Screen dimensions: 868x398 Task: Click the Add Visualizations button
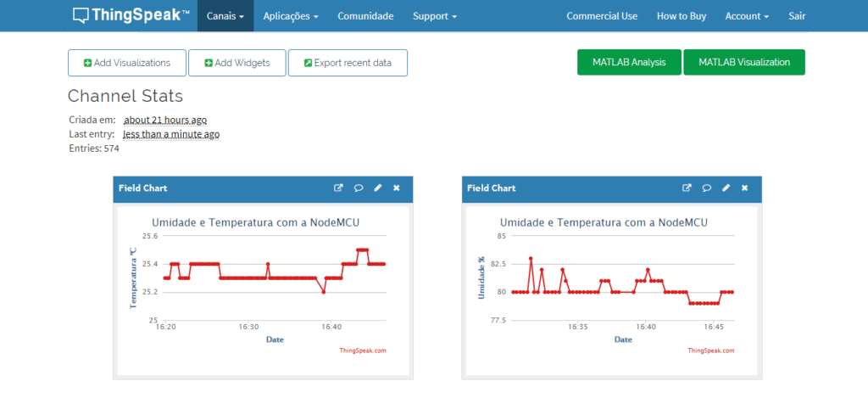coord(127,63)
